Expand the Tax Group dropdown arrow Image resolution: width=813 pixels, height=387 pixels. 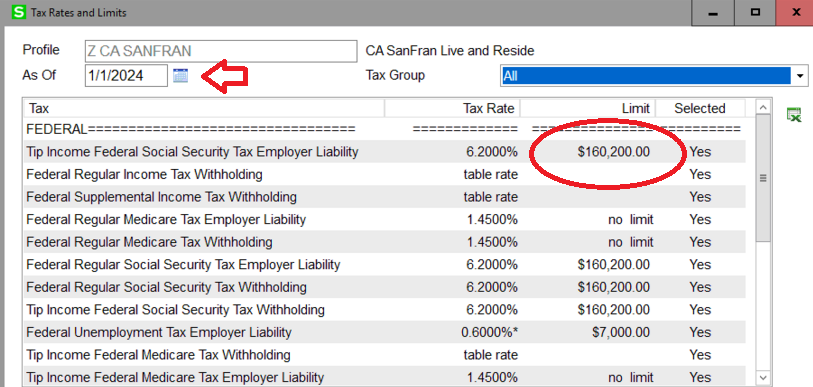(x=800, y=76)
